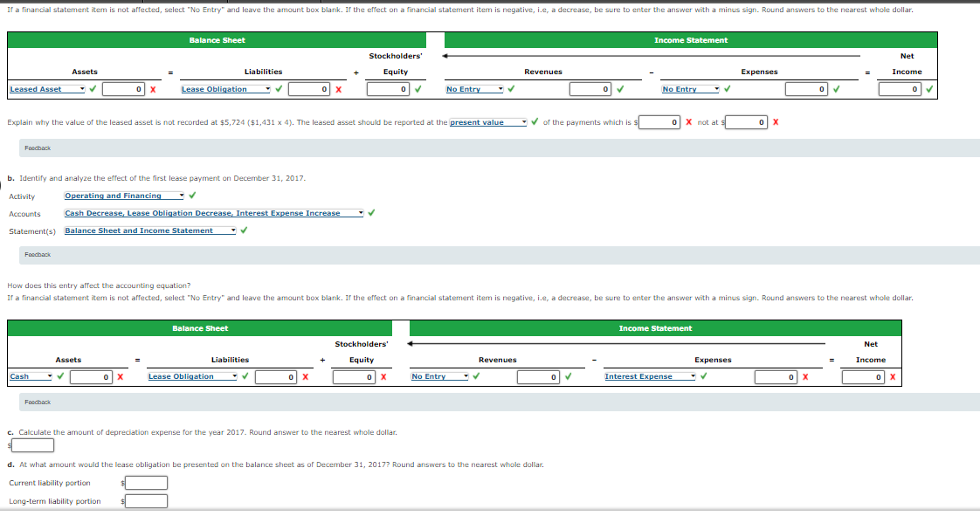
Task: Click the red X next to the Cash amount field
Action: pyautogui.click(x=121, y=375)
